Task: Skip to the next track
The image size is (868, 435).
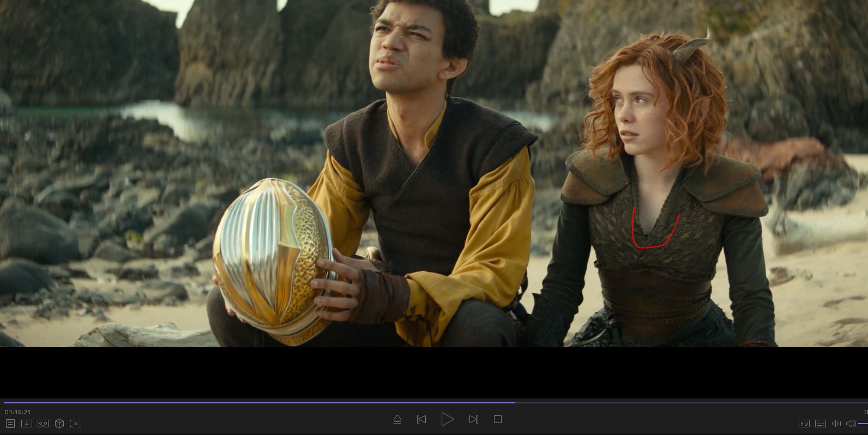Action: pos(473,419)
